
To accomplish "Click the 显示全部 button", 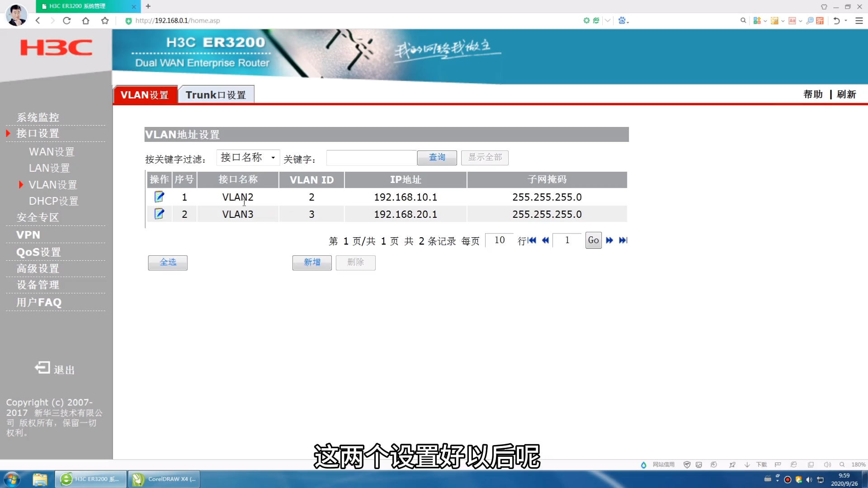I will [485, 157].
